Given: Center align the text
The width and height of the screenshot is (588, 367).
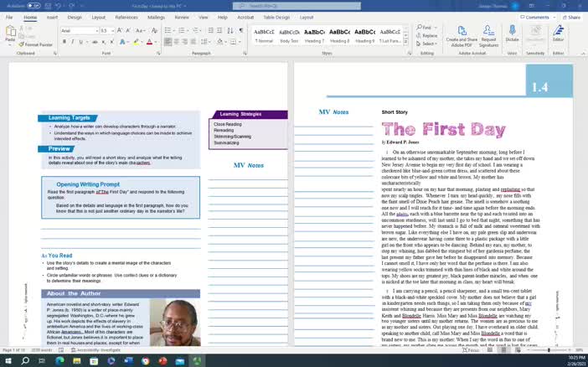Looking at the screenshot, I should (x=178, y=41).
